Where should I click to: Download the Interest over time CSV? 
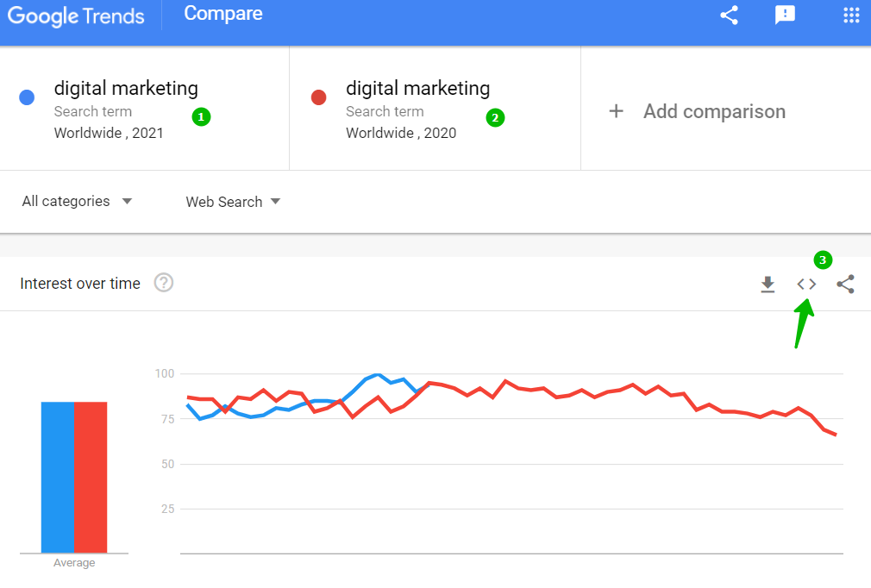pos(768,285)
